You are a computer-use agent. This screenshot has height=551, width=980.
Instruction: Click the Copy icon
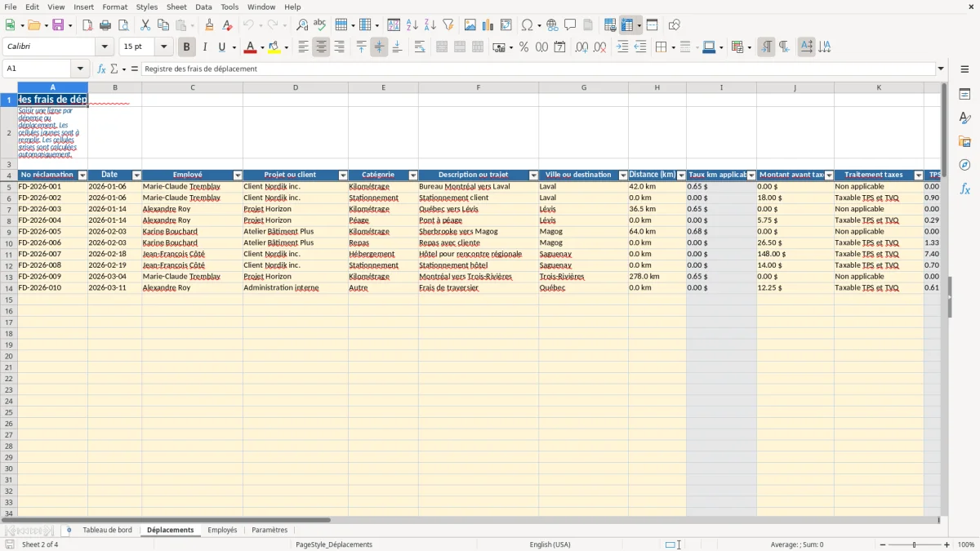163,25
